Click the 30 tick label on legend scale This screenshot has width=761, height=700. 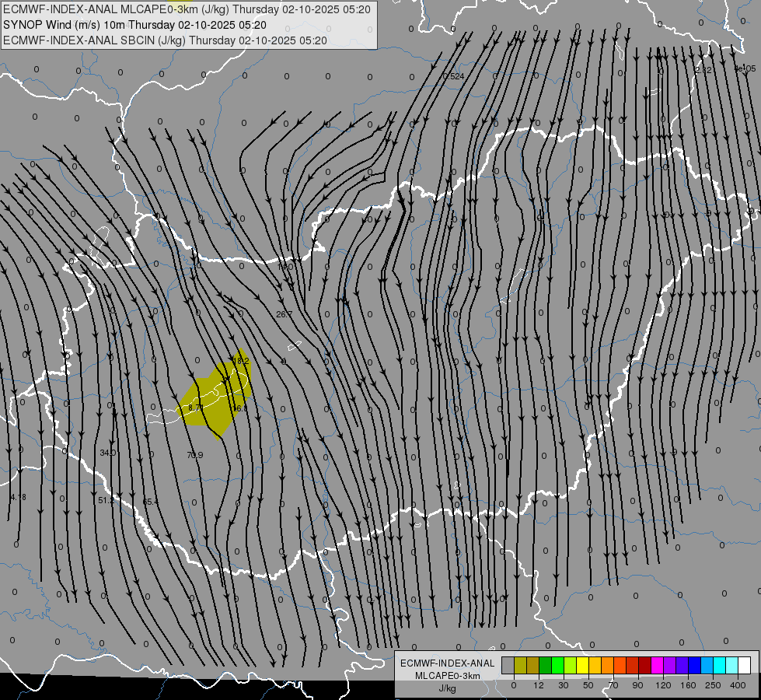[x=564, y=685]
